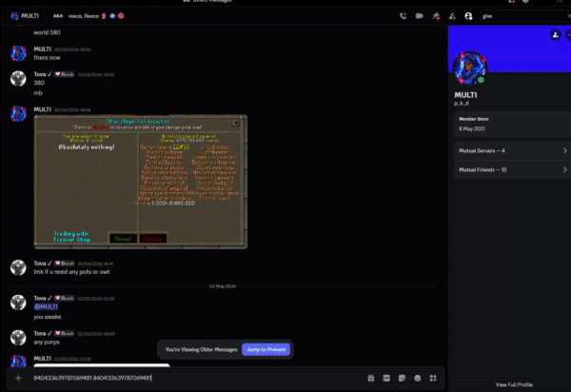Image resolution: width=571 pixels, height=392 pixels.
Task: Click the 'there now' message
Action: point(47,58)
